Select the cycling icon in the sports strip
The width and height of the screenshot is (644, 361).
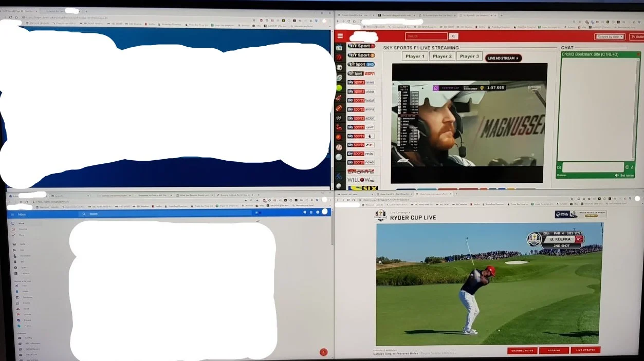click(339, 176)
